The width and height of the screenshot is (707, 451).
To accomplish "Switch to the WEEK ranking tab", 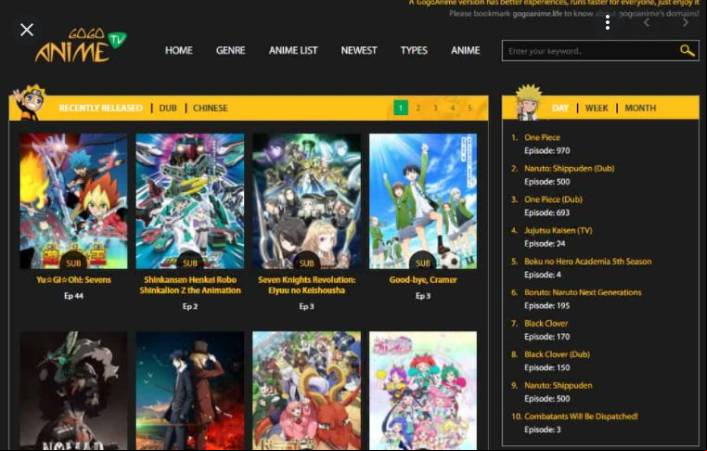I will coord(597,108).
